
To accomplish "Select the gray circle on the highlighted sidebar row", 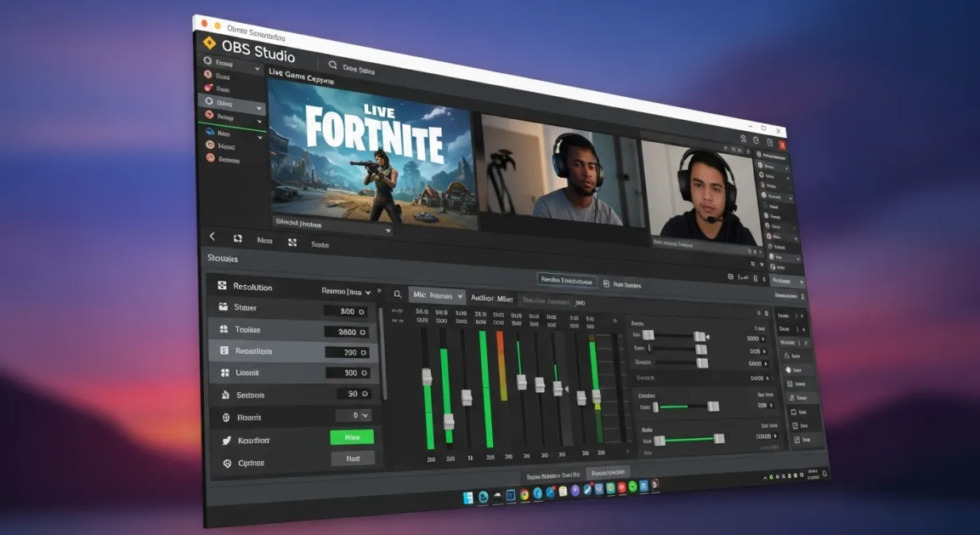I will pos(209,100).
